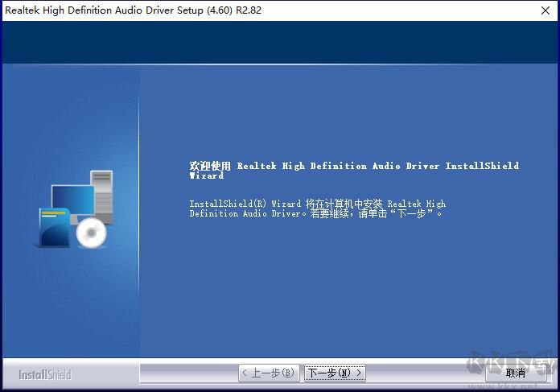Click the 上一步(B) back button
The width and height of the screenshot is (560, 392).
point(269,373)
